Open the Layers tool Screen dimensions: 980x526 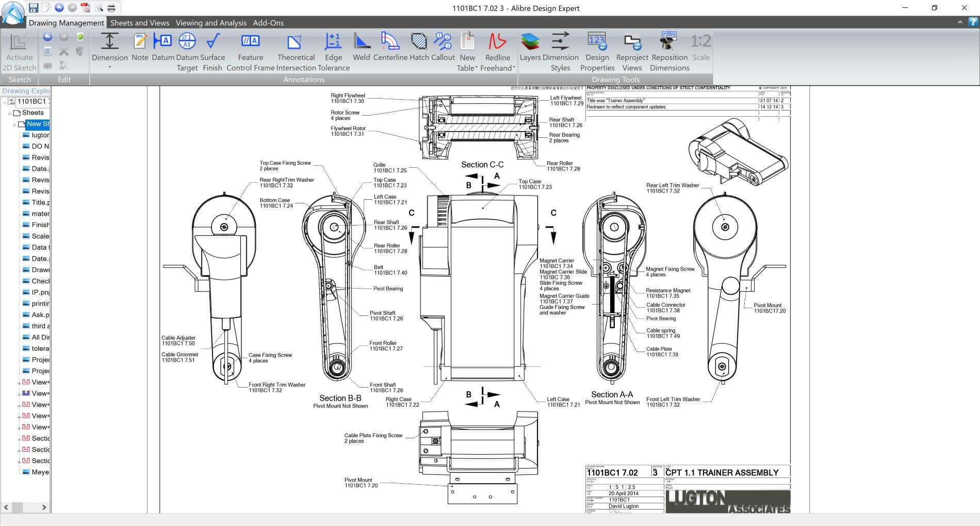pyautogui.click(x=530, y=47)
